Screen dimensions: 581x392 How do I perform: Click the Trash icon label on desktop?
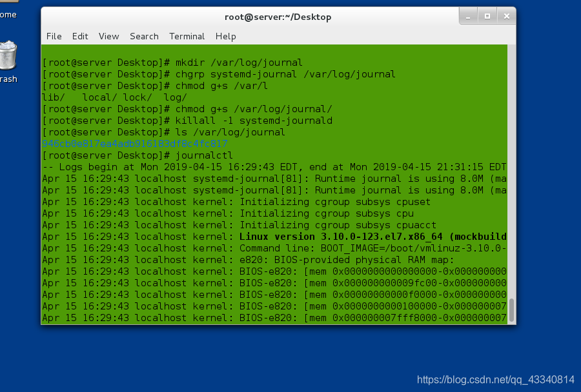pyautogui.click(x=8, y=79)
